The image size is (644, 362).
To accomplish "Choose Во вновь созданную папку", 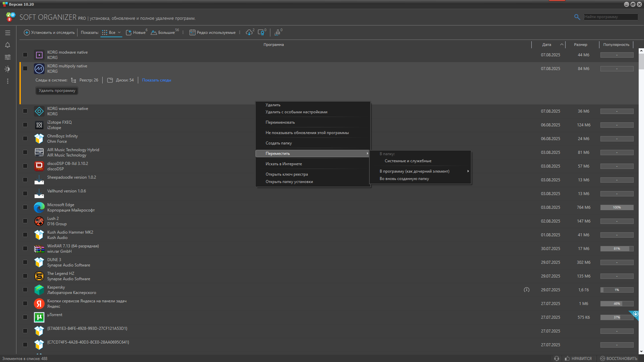I will point(404,179).
